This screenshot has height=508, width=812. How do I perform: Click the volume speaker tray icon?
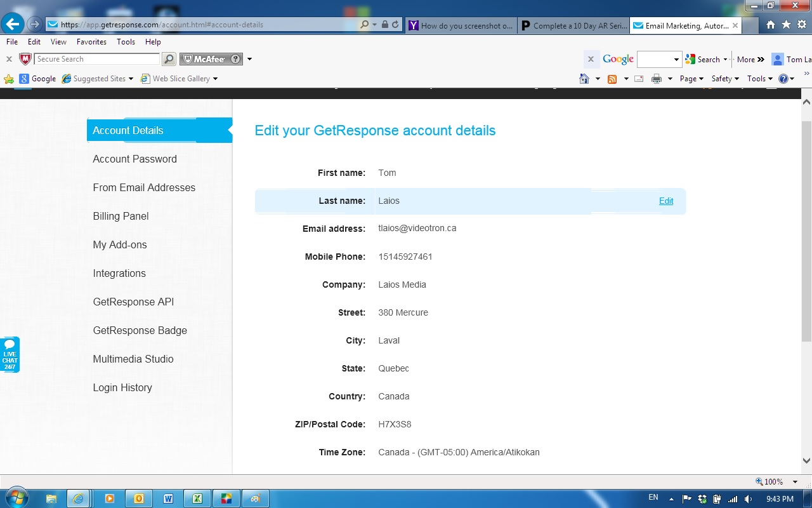tap(749, 499)
